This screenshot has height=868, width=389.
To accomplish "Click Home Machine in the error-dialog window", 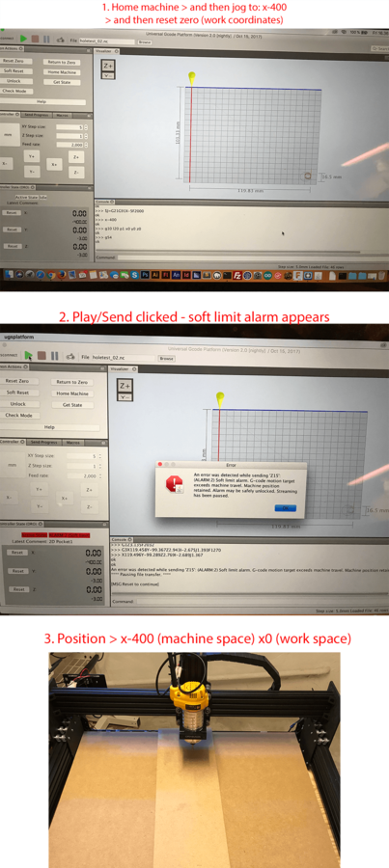I will coord(72,393).
